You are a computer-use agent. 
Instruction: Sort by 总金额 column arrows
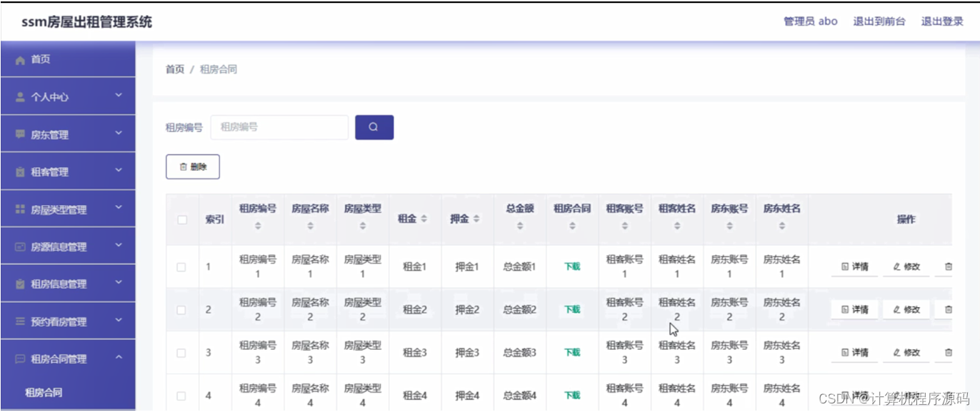click(520, 226)
